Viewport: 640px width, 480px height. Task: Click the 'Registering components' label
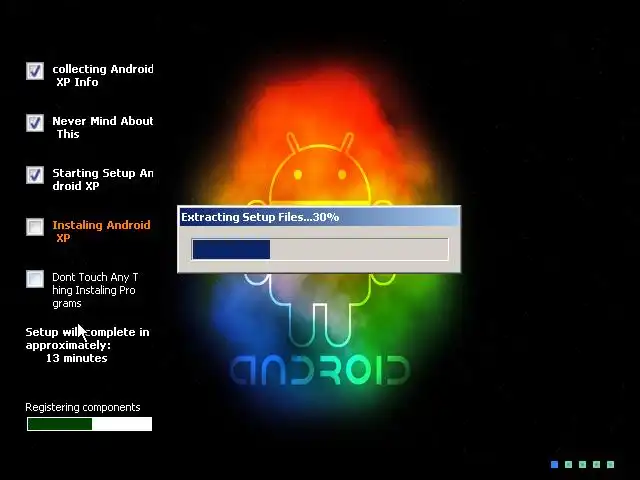83,407
